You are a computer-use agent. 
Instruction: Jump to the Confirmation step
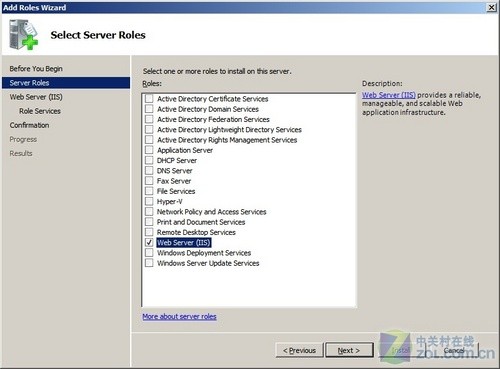(29, 125)
